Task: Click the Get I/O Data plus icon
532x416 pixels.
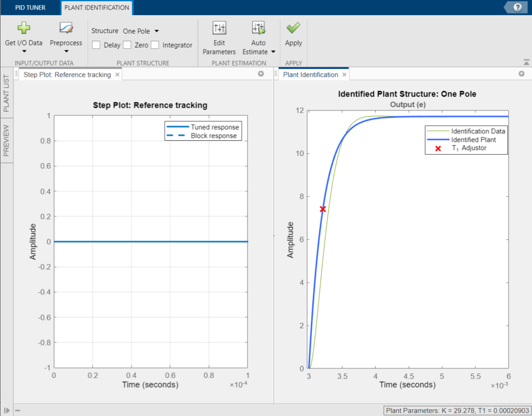Action: tap(24, 28)
